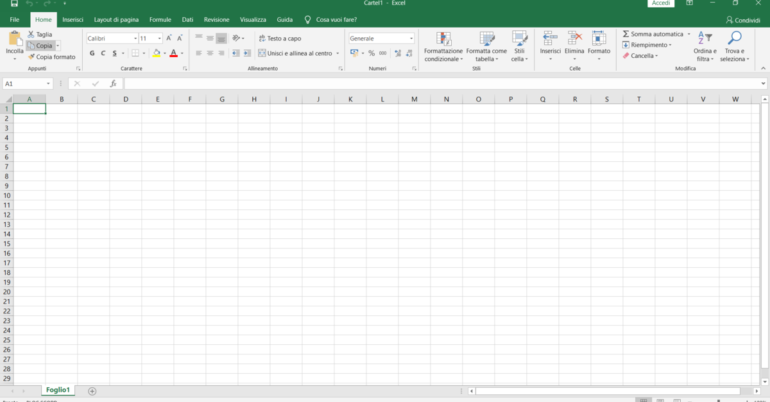Toggle italic C formatting

pos(103,53)
